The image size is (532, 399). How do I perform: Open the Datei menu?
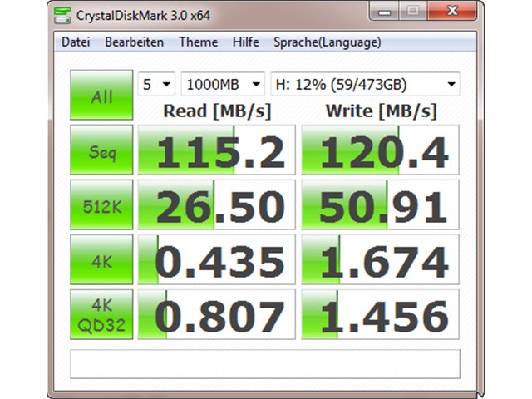coord(76,42)
